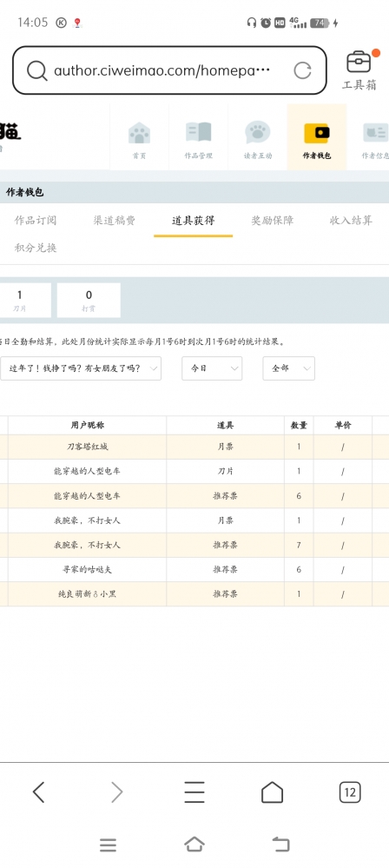Tap quantity 7 in the table
This screenshot has height=868, width=389.
(x=299, y=546)
